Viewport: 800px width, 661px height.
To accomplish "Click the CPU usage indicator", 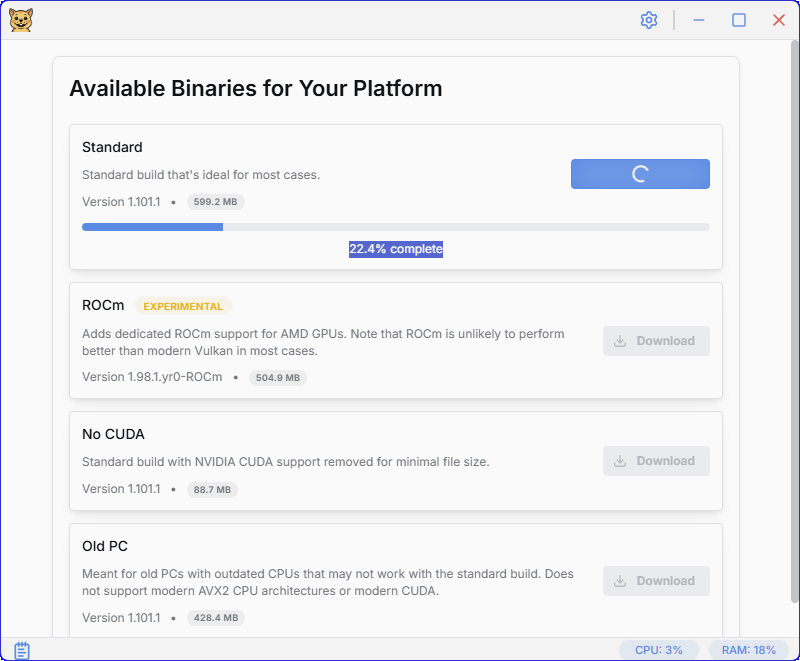I will tap(658, 650).
